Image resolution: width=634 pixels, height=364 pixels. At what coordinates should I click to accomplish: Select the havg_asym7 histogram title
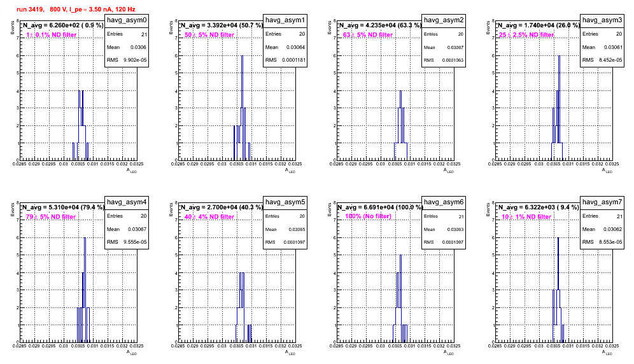tap(602, 202)
